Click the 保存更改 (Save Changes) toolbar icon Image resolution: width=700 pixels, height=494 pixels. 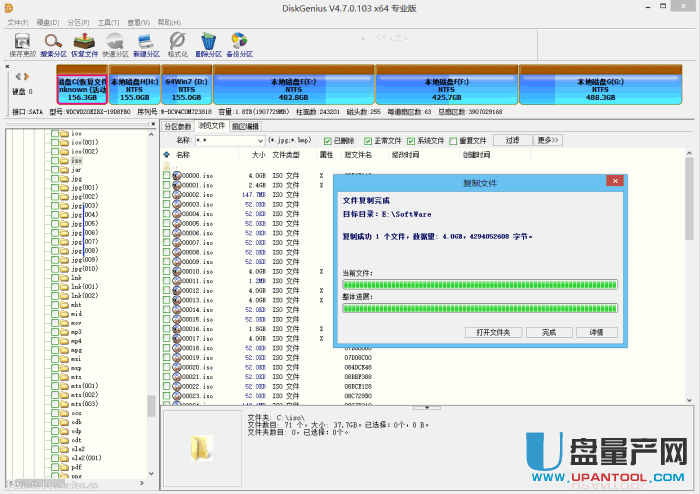[20, 43]
